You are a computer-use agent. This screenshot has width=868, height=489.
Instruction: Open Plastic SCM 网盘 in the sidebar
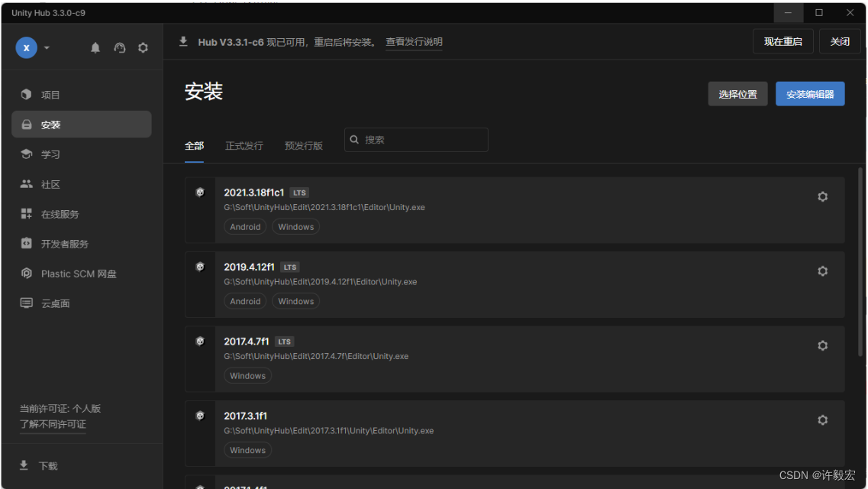pos(82,274)
